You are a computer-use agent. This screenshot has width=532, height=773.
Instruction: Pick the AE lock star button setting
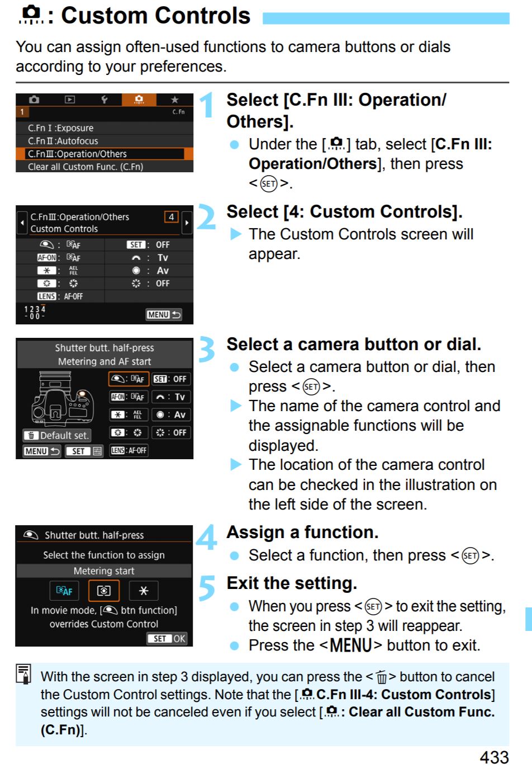129,415
